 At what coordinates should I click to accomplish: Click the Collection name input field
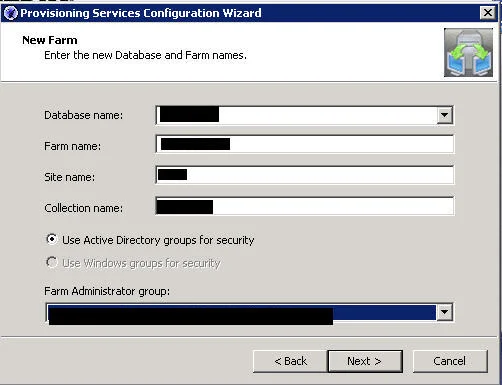(304, 206)
